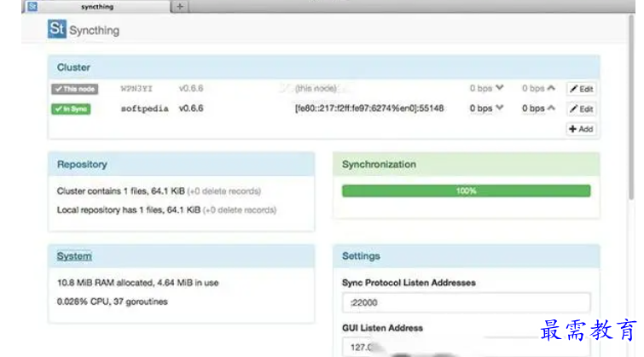Click the page vertical scrollbar
This screenshot has width=644, height=357.
[632, 107]
